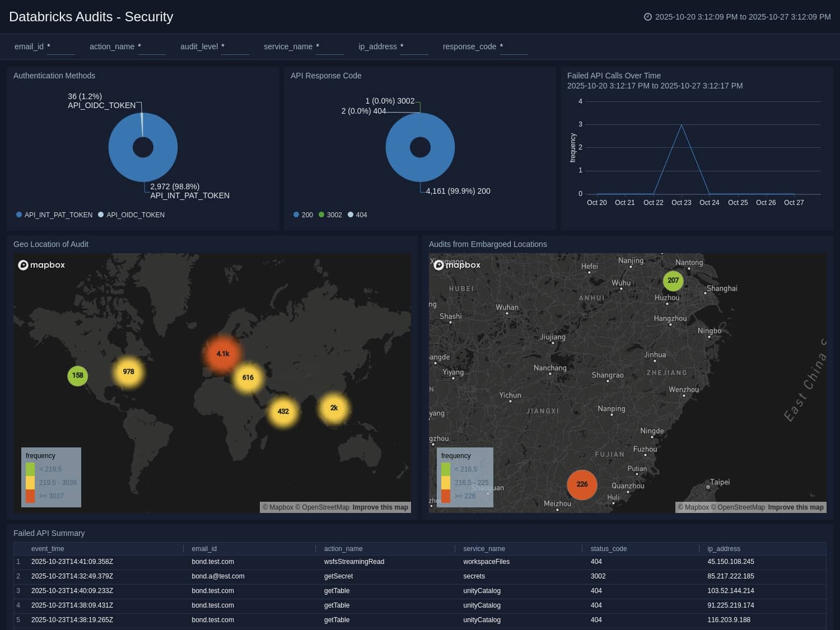Click the orange 226 marker near Meizhou

tap(582, 485)
